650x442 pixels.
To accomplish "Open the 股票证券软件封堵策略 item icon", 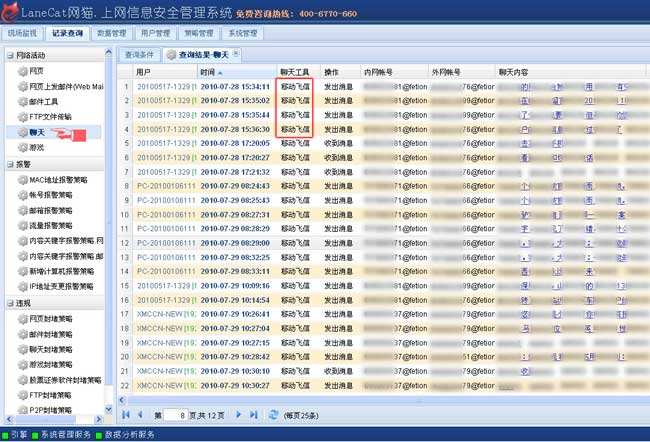I will (23, 380).
